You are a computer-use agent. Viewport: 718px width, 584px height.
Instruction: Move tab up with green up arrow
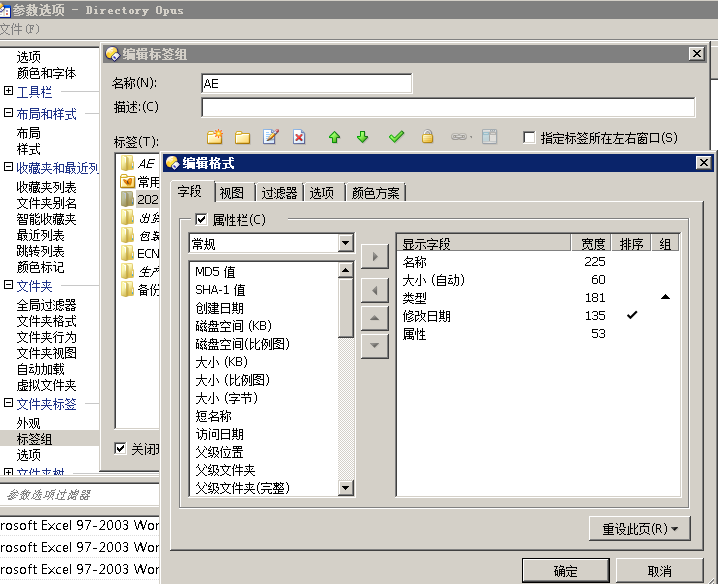[x=335, y=137]
